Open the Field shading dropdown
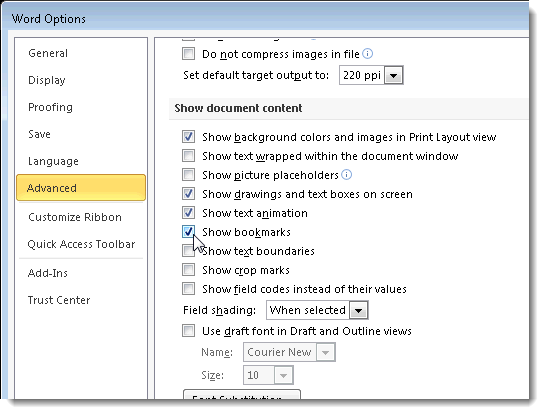The height and width of the screenshot is (414, 544). (x=358, y=310)
